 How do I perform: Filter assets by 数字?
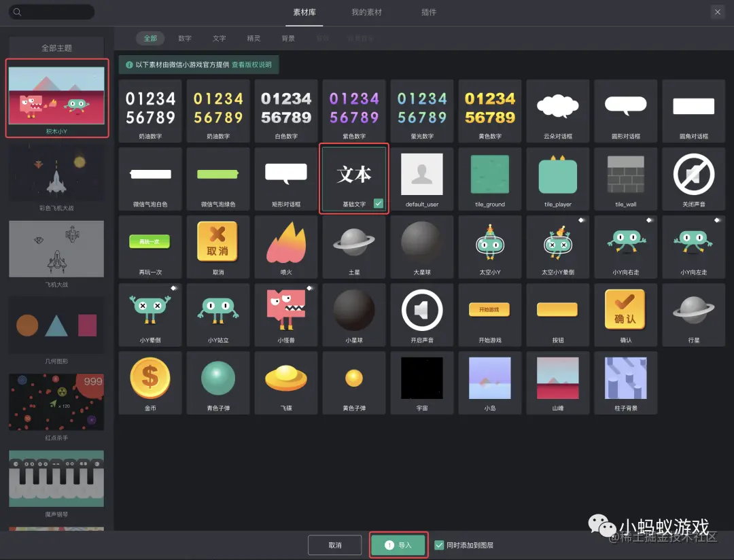pos(185,38)
